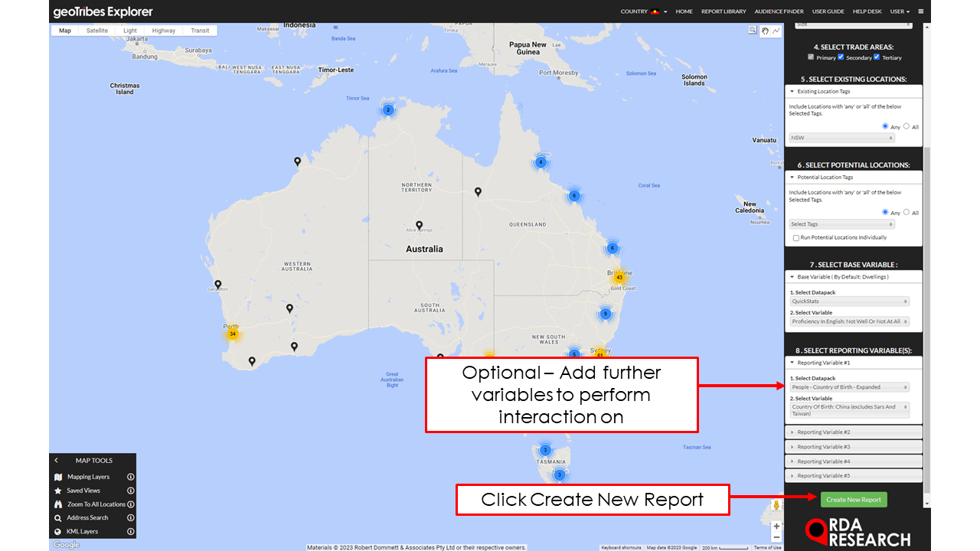This screenshot has height=551, width=980.
Task: Uncheck the Secondary trade area checkbox
Action: 841,57
